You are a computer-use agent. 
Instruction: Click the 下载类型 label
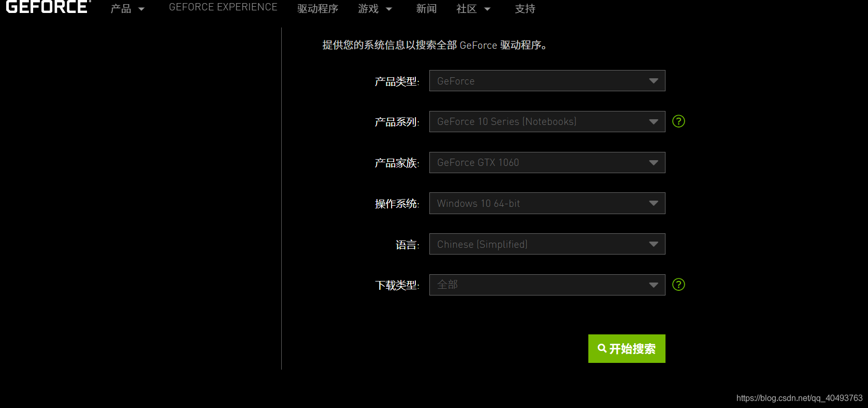point(397,285)
